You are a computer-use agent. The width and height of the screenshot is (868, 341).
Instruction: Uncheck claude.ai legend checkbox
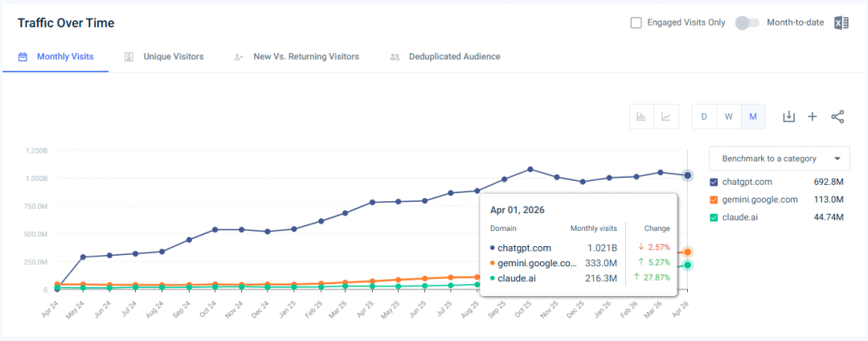click(714, 217)
